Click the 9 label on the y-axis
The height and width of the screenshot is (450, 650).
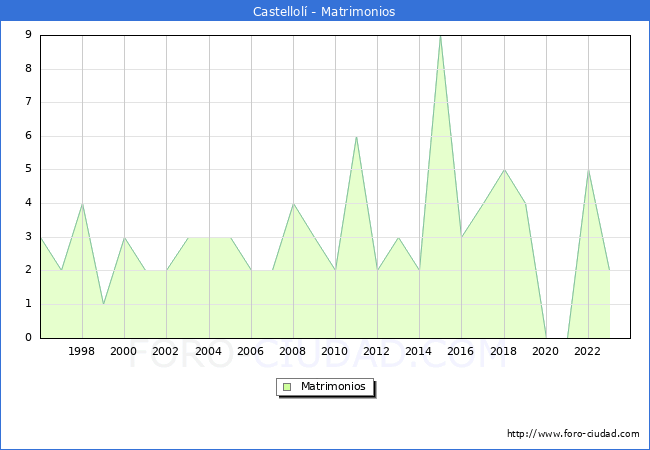(28, 35)
